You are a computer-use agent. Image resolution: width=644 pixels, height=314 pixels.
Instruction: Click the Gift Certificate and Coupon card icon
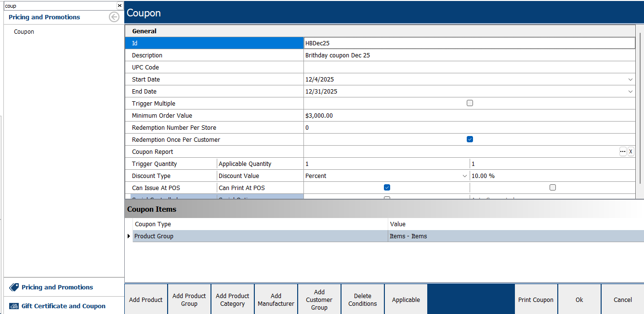[14, 306]
